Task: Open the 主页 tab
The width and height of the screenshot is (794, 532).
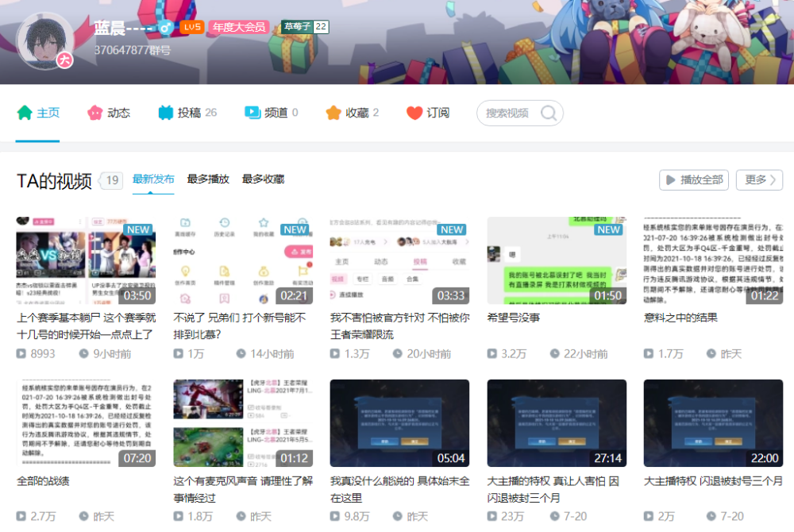Action: click(x=38, y=113)
